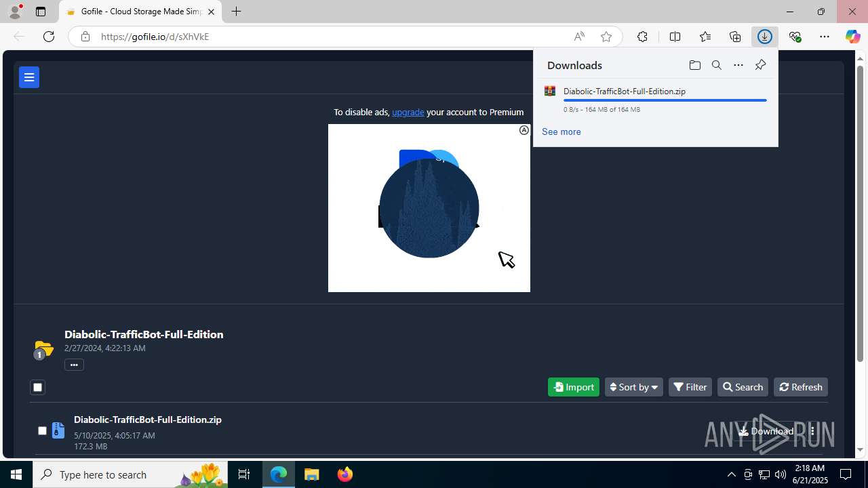Check the Diabolic-TrafficBot-Full-Edition.zip file checkbox

pyautogui.click(x=42, y=430)
